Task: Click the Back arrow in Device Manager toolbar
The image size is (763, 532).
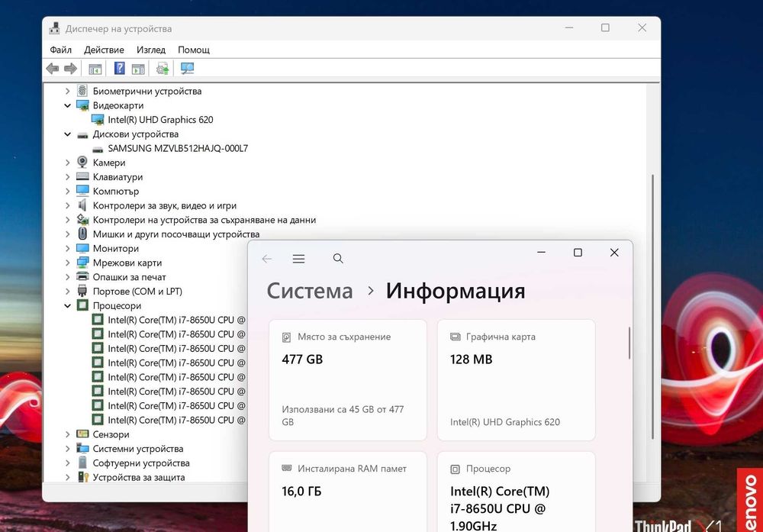Action: 53,69
